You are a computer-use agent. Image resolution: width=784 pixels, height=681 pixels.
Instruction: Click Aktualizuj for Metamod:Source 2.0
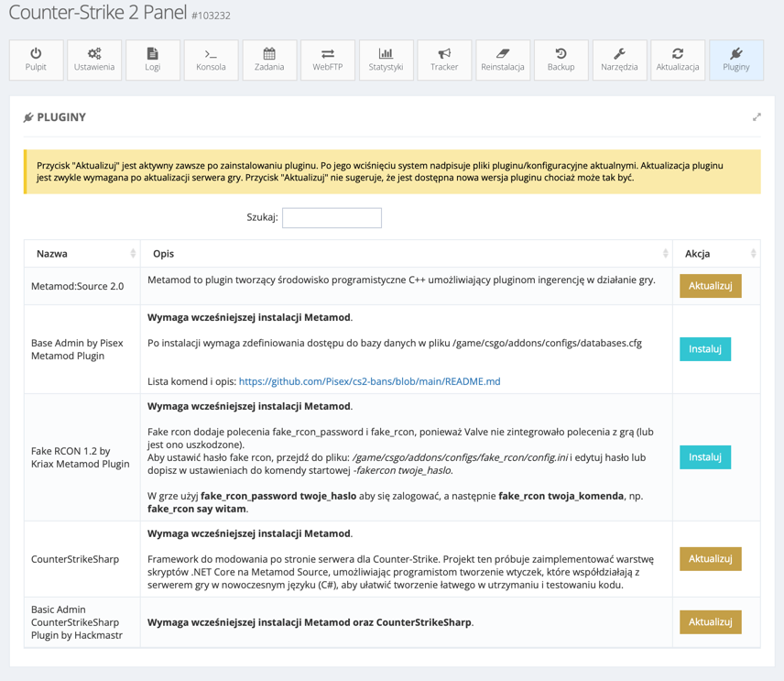click(x=710, y=286)
